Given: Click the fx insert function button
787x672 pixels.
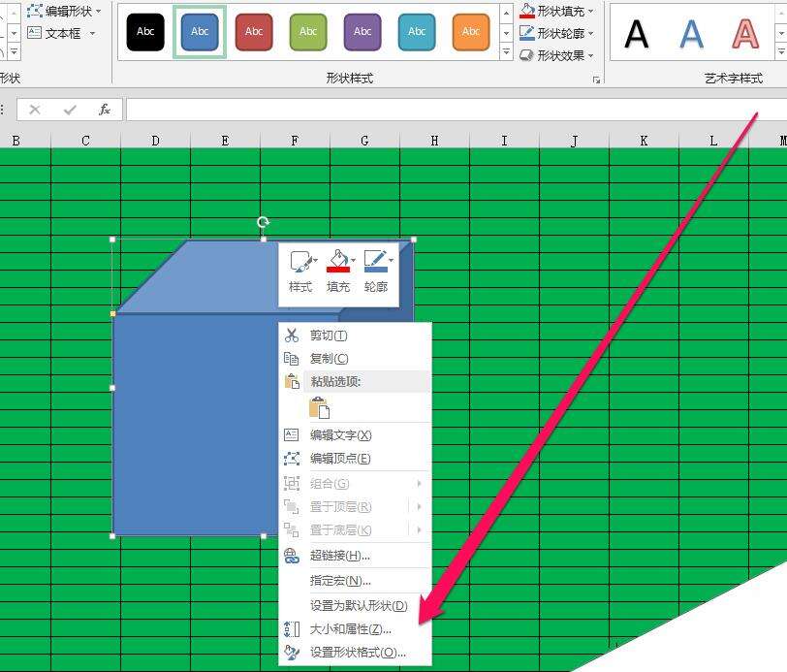Looking at the screenshot, I should tap(105, 110).
